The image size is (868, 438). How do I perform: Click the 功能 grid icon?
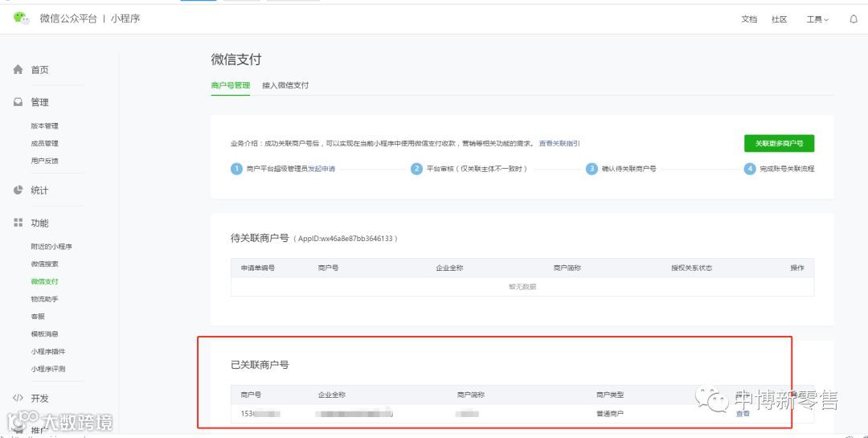18,223
